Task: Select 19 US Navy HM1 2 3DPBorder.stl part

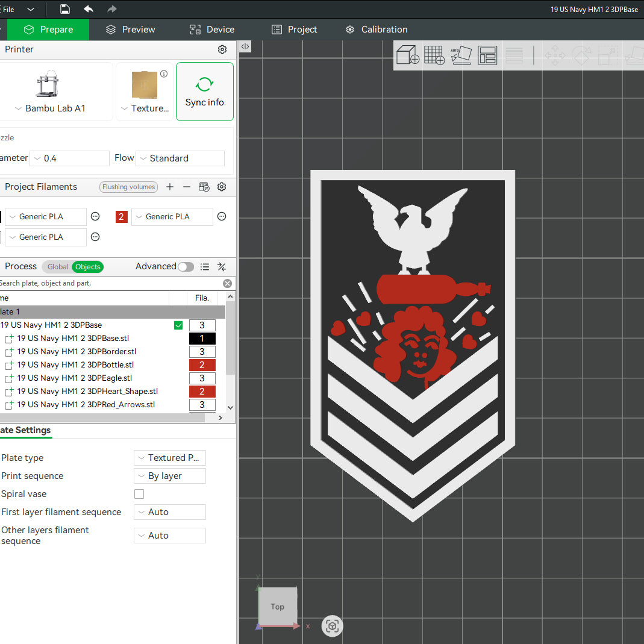Action: pos(77,352)
